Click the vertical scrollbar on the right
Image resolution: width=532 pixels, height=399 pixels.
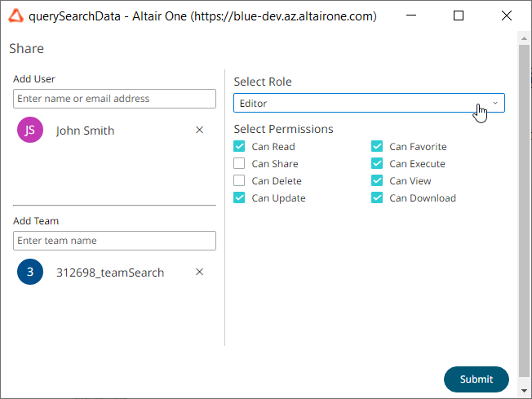[x=525, y=204]
